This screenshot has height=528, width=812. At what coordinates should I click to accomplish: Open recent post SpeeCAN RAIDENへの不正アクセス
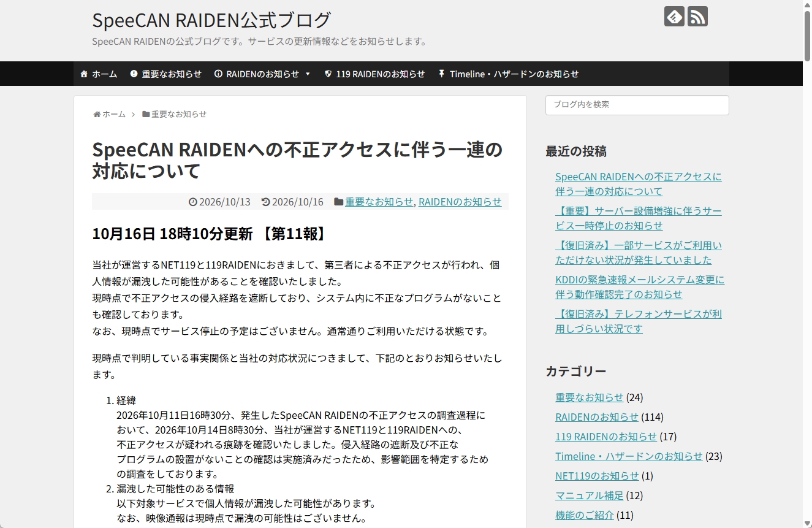[639, 184]
